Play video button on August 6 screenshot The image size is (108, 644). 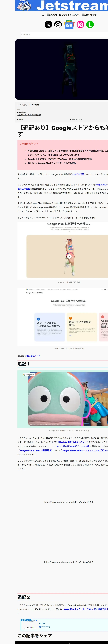70,256
